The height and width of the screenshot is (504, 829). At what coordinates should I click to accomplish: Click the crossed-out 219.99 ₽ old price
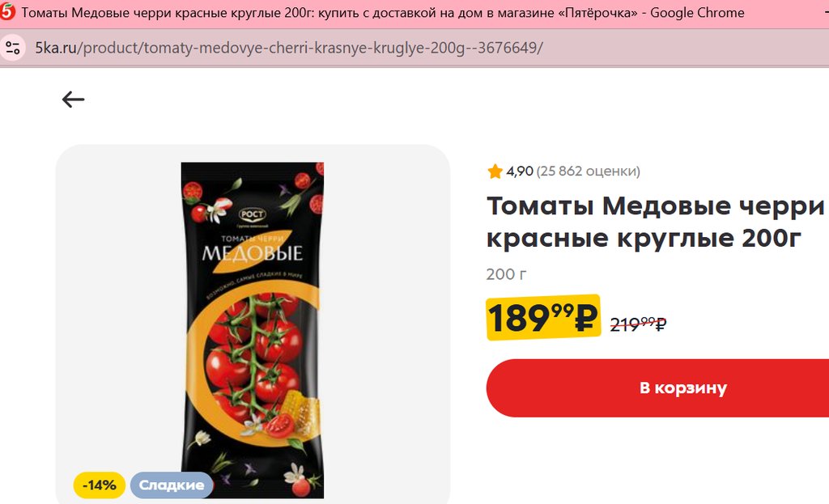(638, 324)
